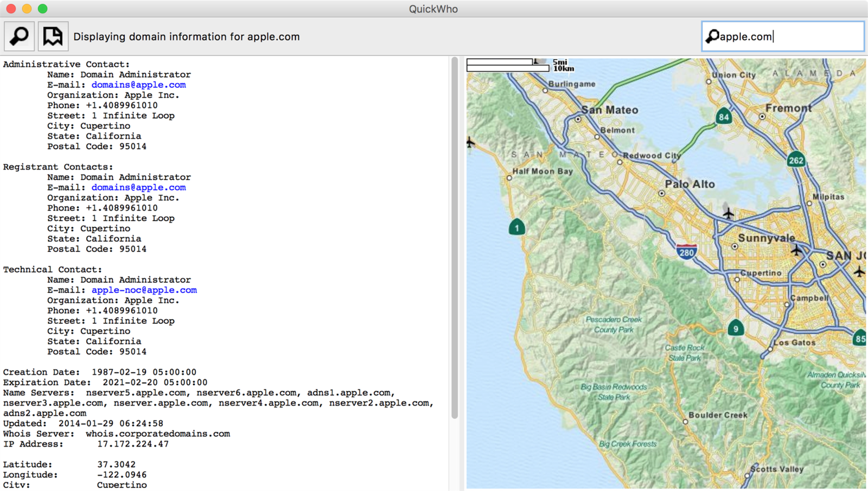Click the Highway 262 shield on map
The height and width of the screenshot is (491, 868).
pyautogui.click(x=796, y=160)
